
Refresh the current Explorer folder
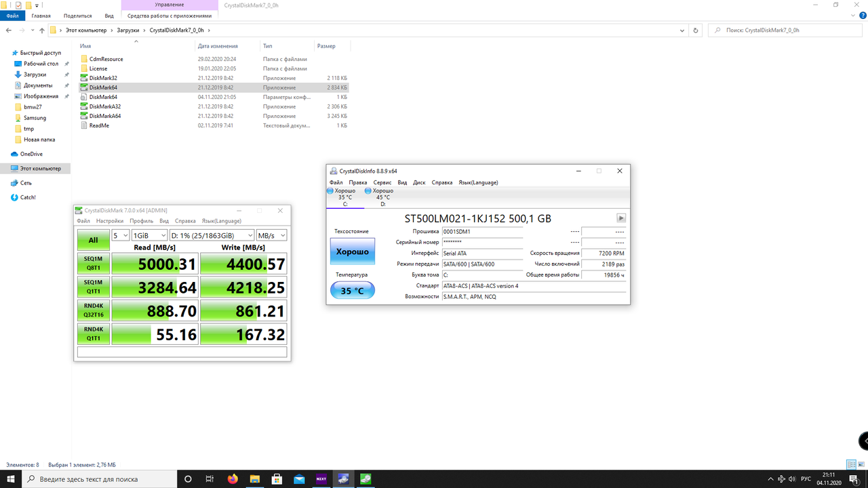pos(696,30)
